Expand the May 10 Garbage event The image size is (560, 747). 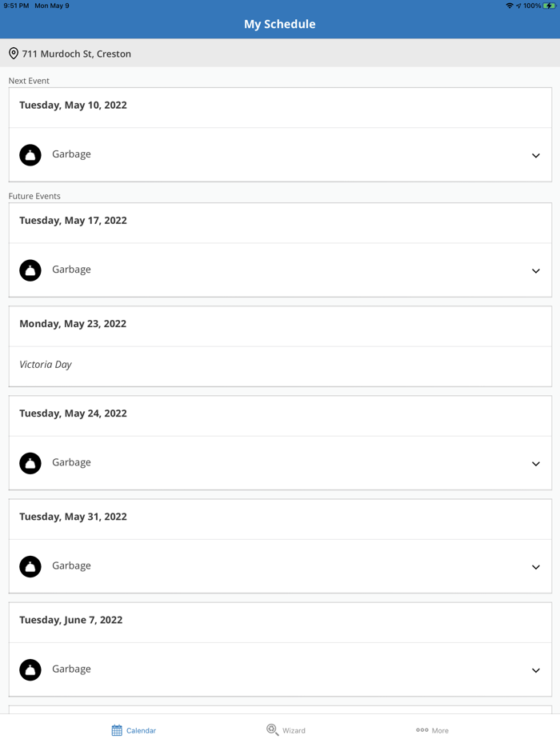point(536,155)
